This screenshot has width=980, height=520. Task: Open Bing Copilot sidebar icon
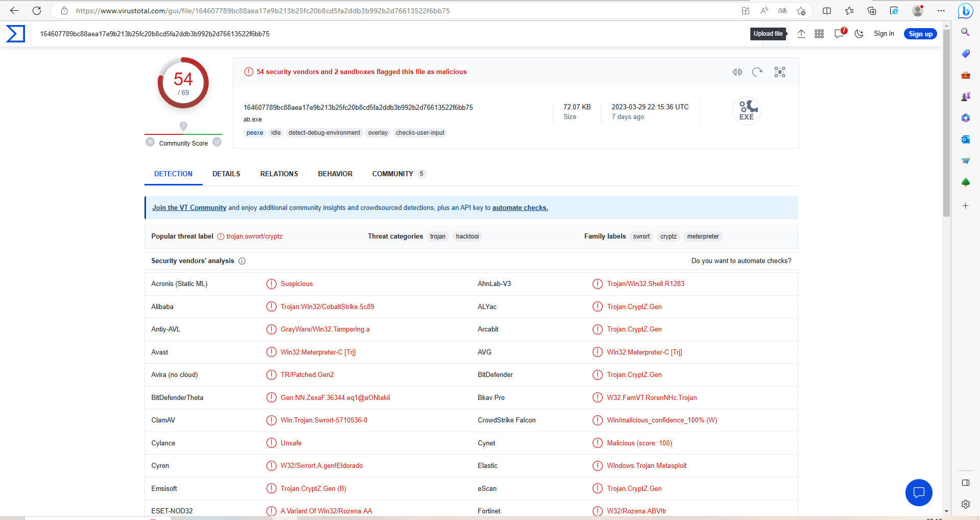[965, 11]
